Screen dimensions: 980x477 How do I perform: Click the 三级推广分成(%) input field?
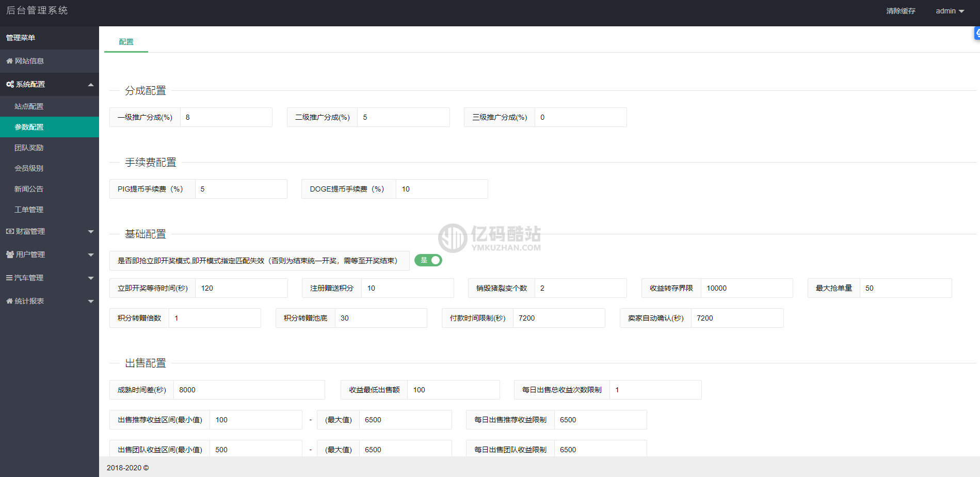tap(581, 117)
